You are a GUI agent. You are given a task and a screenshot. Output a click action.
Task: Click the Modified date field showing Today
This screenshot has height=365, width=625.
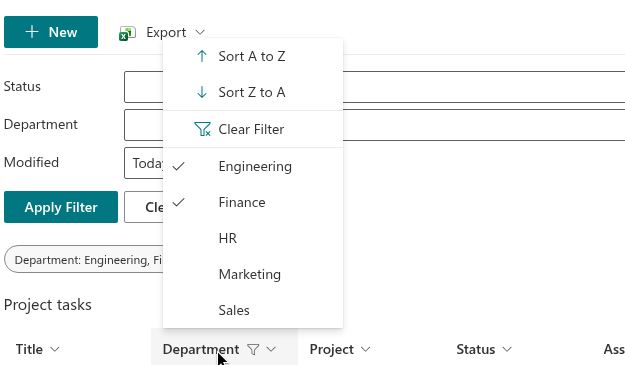pyautogui.click(x=144, y=163)
